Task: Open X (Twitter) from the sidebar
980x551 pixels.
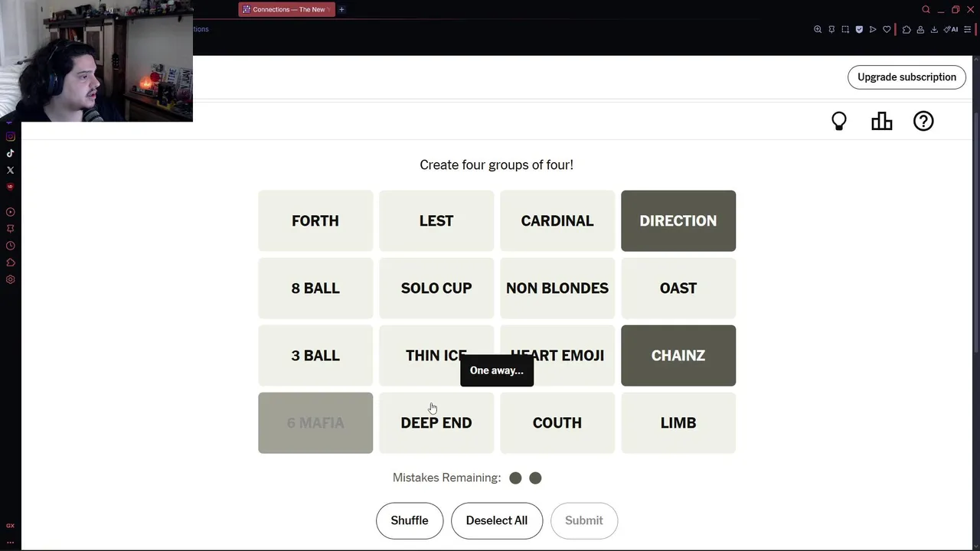Action: coord(11,170)
